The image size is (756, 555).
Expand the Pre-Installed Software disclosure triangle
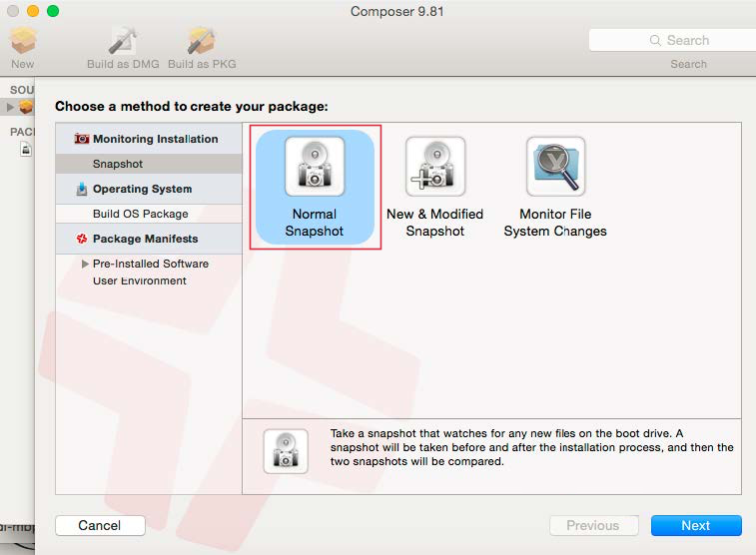tap(85, 264)
